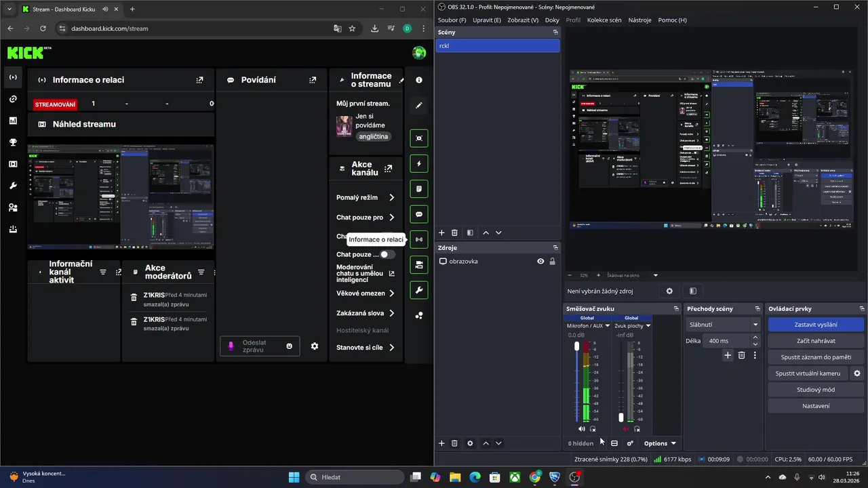This screenshot has height=488, width=868.
Task: Click the pencil edit icon in Kick right sidebar
Action: [419, 106]
